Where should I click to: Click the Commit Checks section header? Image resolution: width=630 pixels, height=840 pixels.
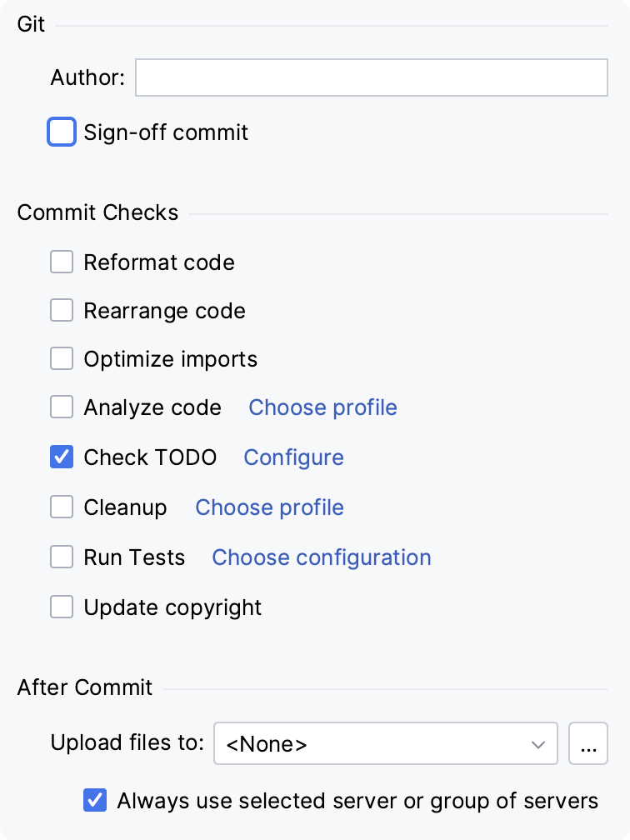(x=97, y=212)
